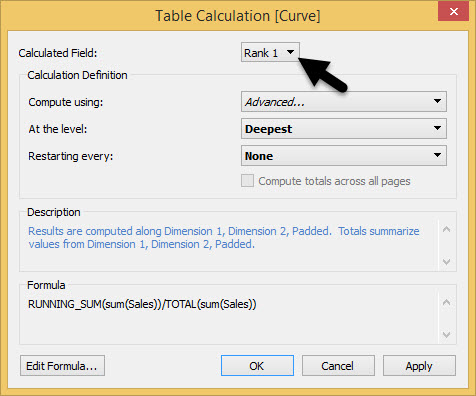This screenshot has width=476, height=396.
Task: Click the At the level label
Action: click(58, 129)
